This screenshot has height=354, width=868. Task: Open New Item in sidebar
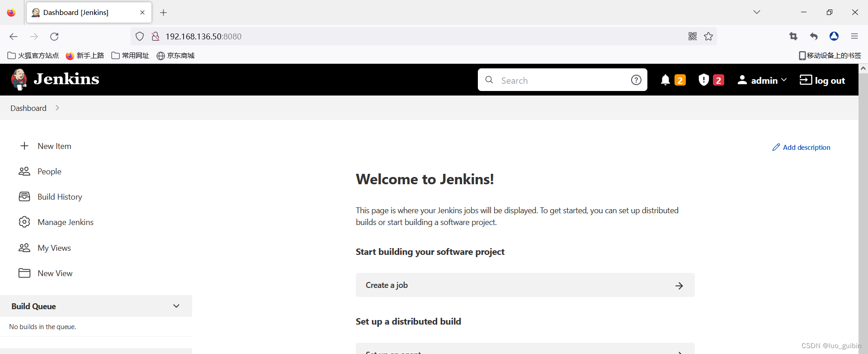tap(54, 146)
